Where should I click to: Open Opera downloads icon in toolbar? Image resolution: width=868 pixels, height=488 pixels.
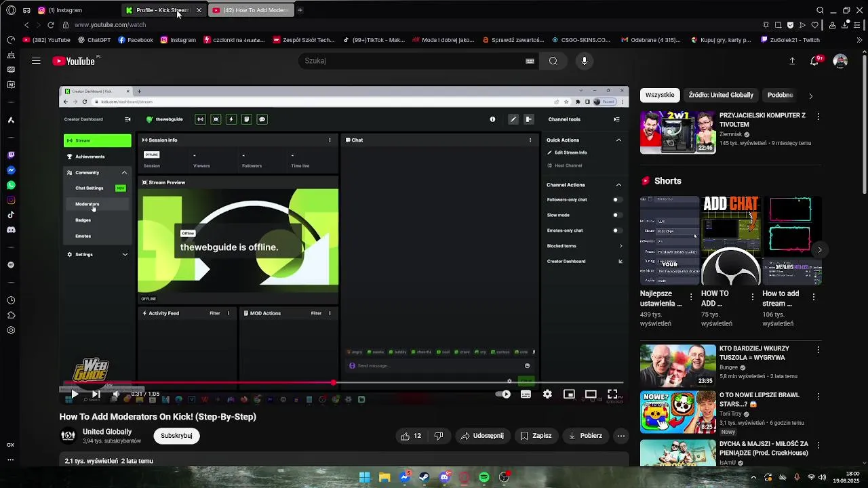pyautogui.click(x=845, y=25)
